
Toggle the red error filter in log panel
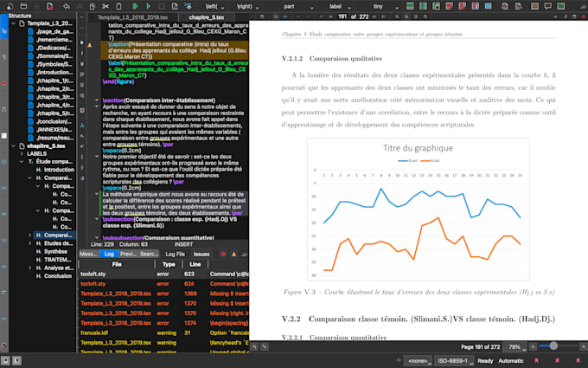(x=223, y=255)
